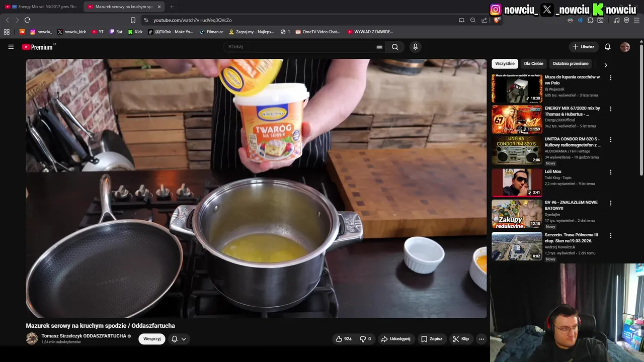Expand notification options chevron beside bell

point(184,339)
